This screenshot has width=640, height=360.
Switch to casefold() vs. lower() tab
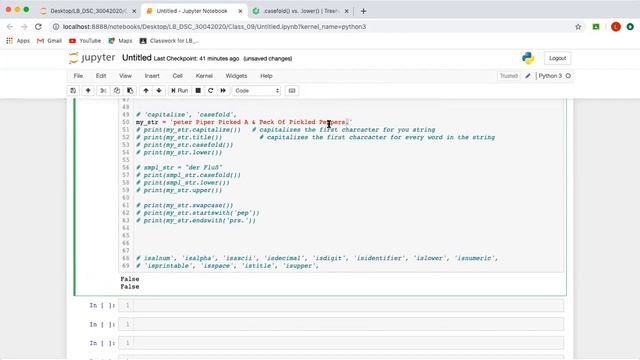(x=301, y=11)
